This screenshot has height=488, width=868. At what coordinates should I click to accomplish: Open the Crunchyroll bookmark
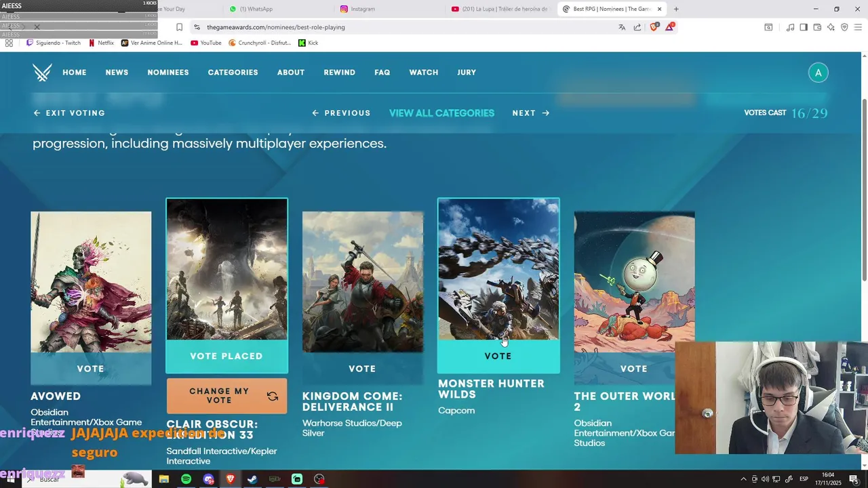260,43
